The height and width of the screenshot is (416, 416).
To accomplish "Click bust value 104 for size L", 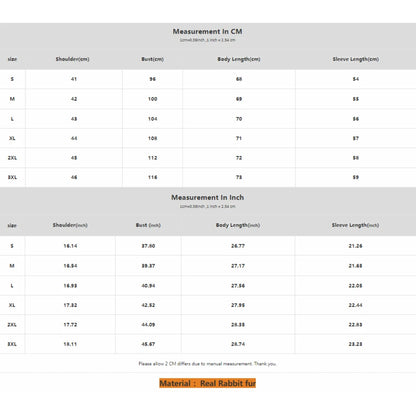I will pyautogui.click(x=152, y=119).
